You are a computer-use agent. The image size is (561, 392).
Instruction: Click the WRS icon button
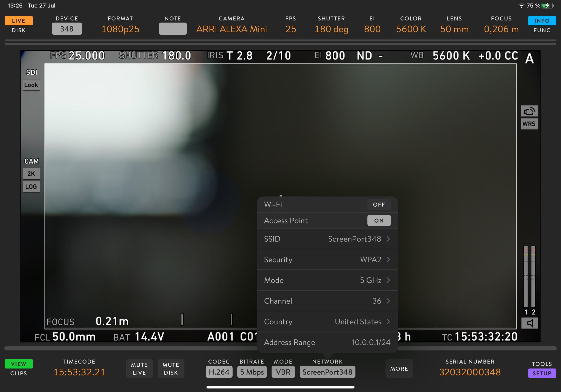pyautogui.click(x=529, y=124)
